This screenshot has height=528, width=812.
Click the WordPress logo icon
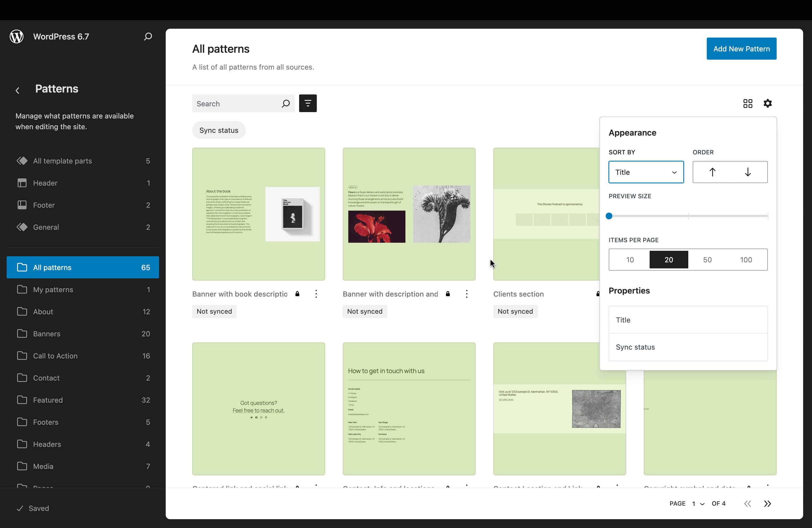pos(16,36)
